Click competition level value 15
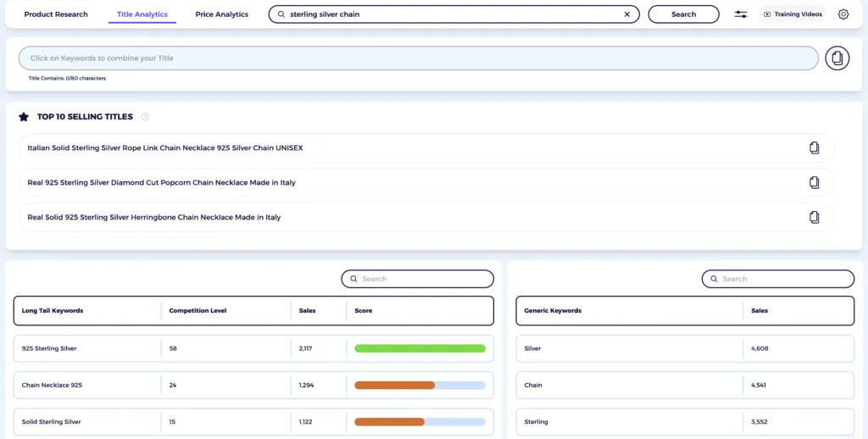 pyautogui.click(x=172, y=422)
